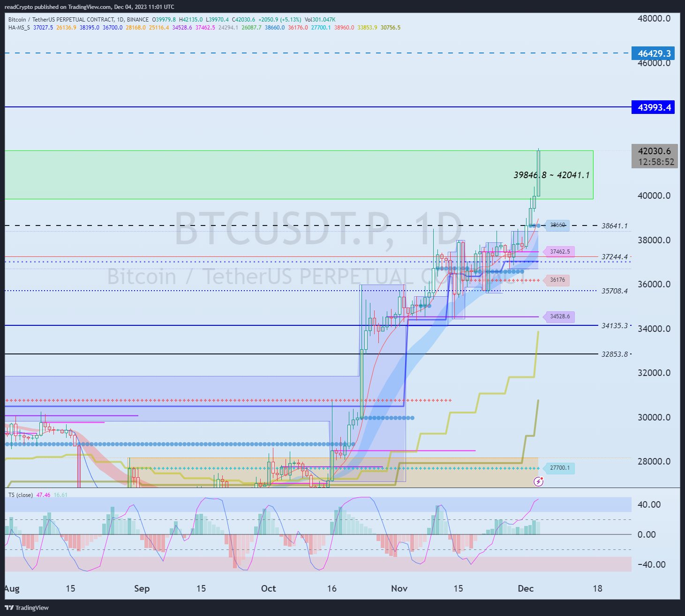This screenshot has height=616, width=685.
Task: Click the 38641.1 dashed line label
Action: [614, 226]
